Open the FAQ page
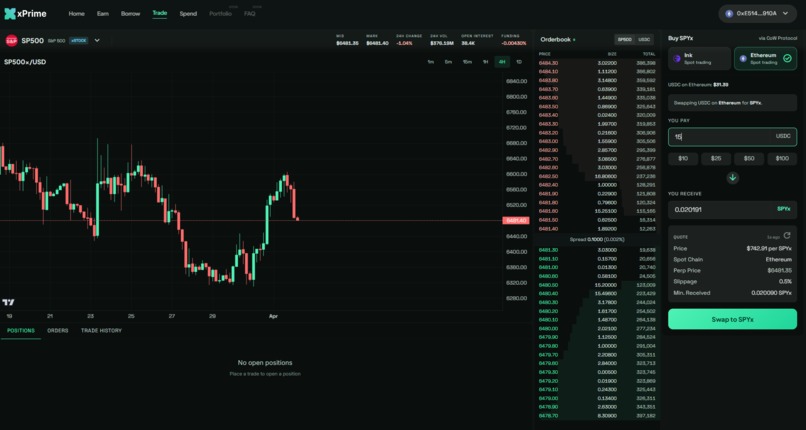The width and height of the screenshot is (806, 430). tap(250, 14)
